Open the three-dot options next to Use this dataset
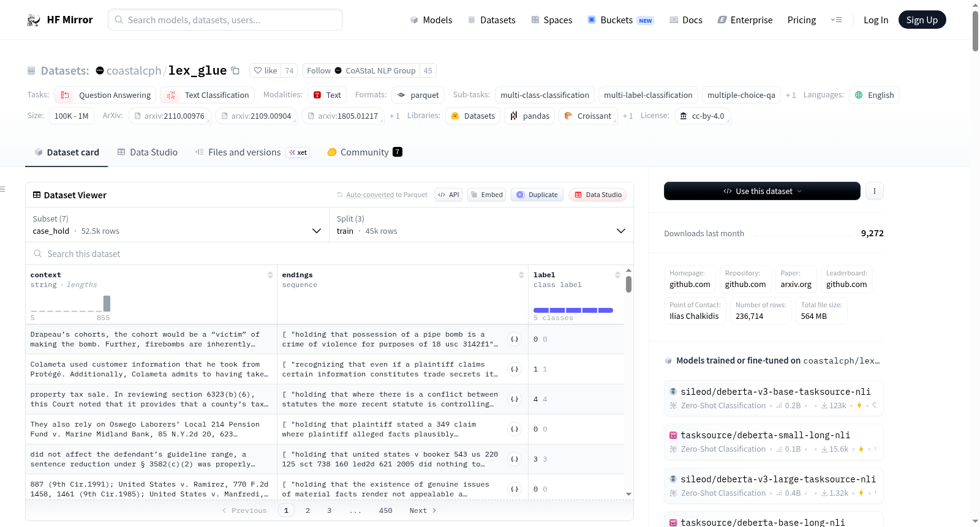 (875, 191)
